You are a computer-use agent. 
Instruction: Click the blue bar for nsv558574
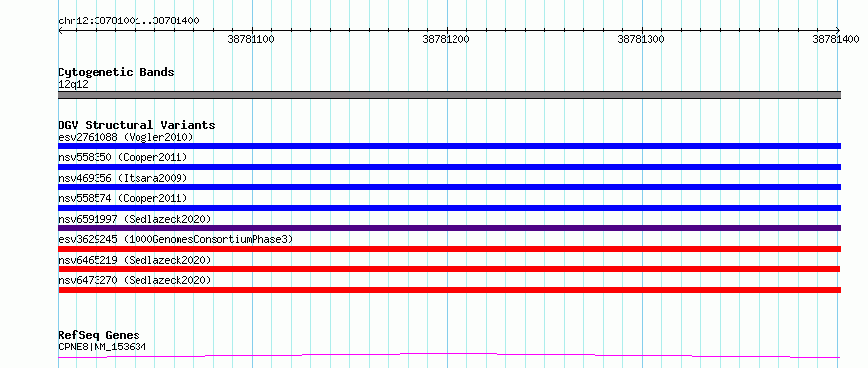pyautogui.click(x=450, y=208)
